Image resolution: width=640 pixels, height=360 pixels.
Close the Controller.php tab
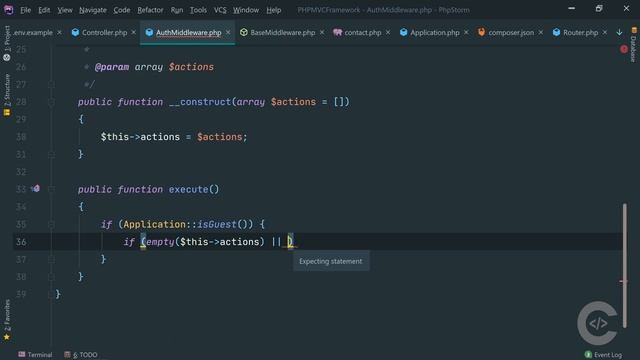pyautogui.click(x=133, y=32)
